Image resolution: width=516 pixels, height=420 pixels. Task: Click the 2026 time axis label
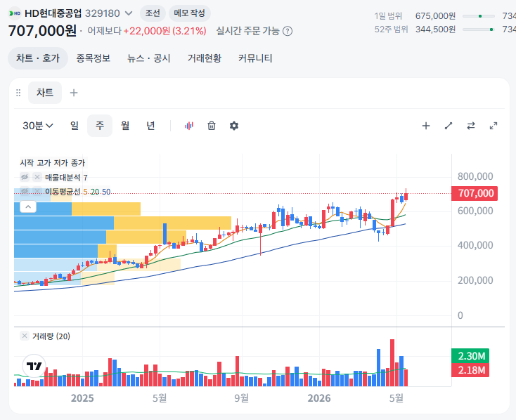coord(319,398)
